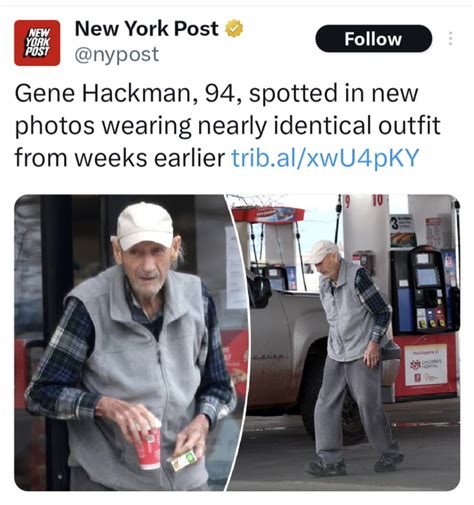
Task: Click the gas pump screen in right photo
Action: [427, 277]
